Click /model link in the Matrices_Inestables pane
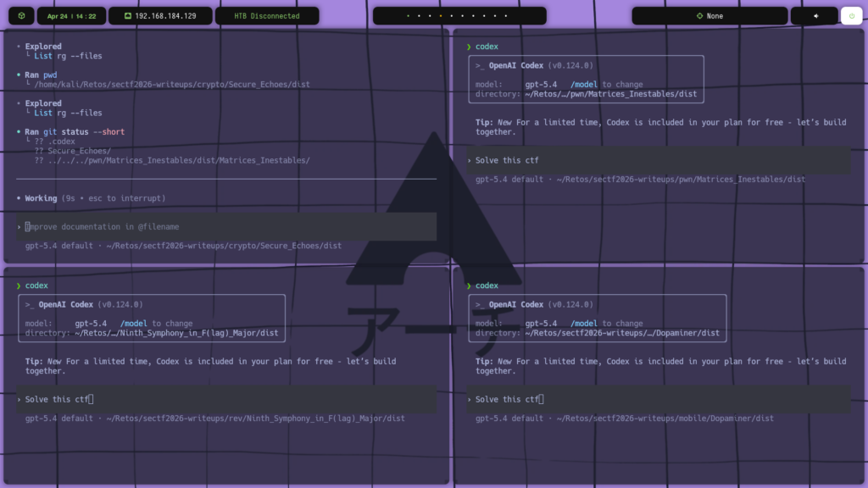The height and width of the screenshot is (488, 868). (584, 85)
